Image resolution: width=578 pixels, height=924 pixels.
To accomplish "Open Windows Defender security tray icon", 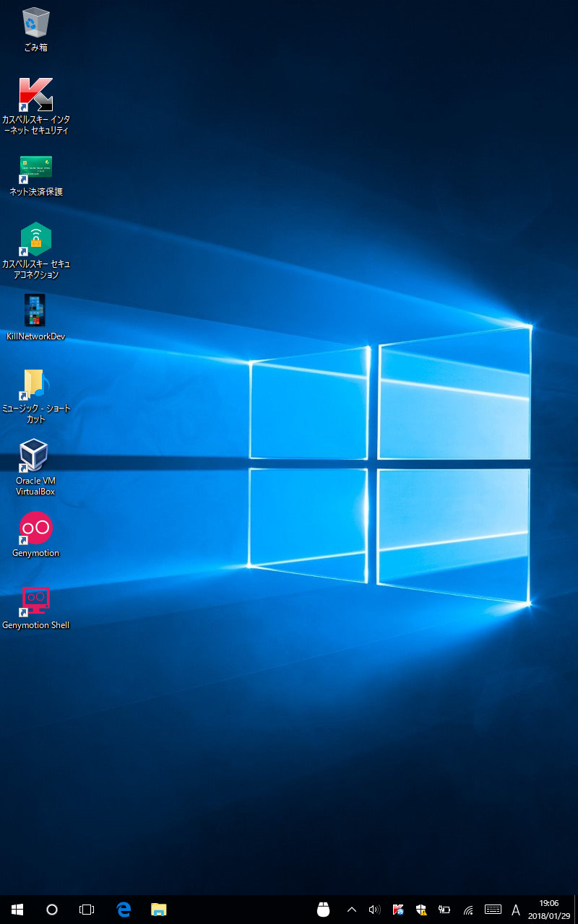I will 421,910.
